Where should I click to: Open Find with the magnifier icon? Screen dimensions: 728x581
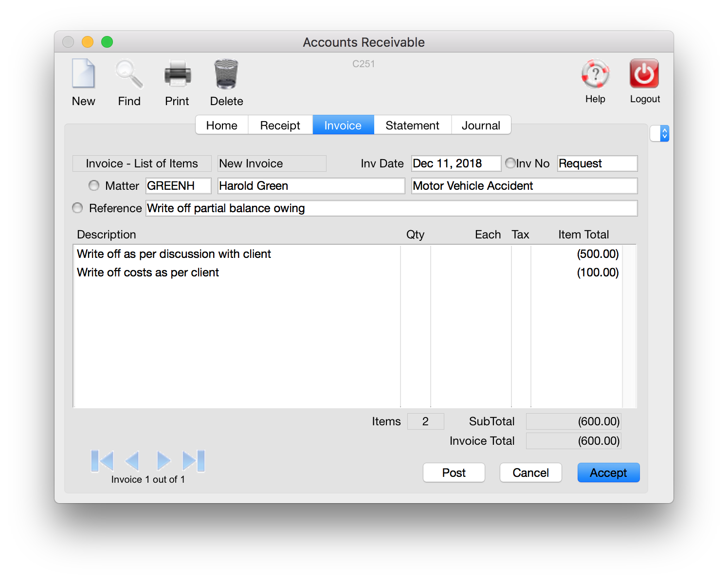pos(129,74)
